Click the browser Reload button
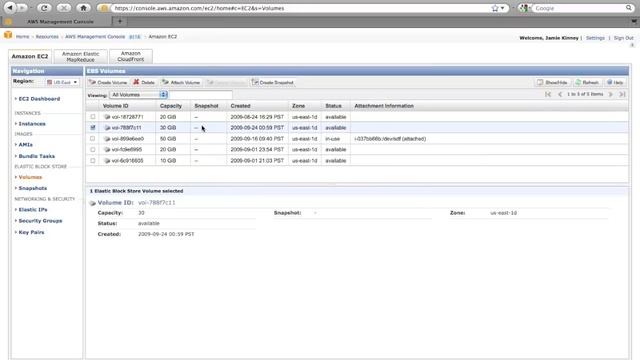This screenshot has width=640, height=360. [44, 8]
